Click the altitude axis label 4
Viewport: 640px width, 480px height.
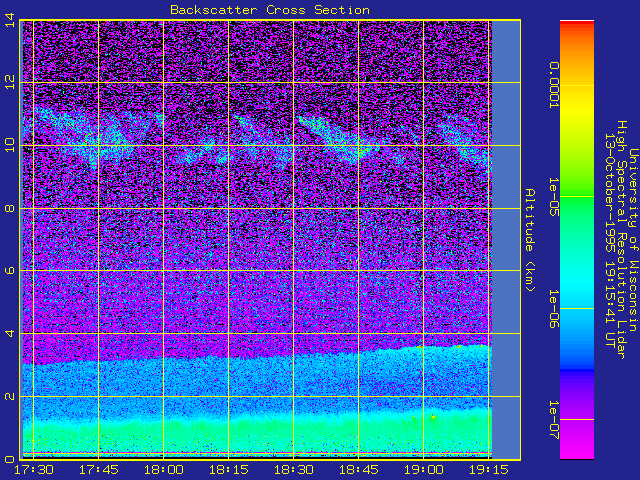click(x=9, y=333)
